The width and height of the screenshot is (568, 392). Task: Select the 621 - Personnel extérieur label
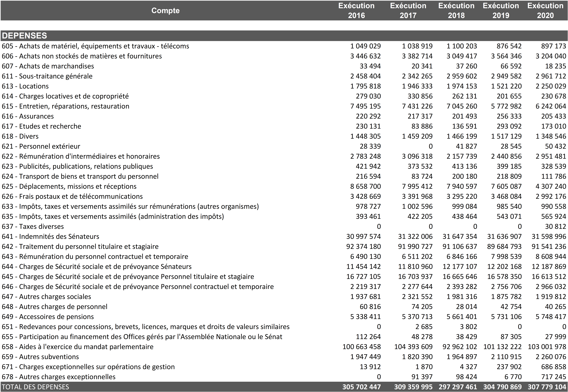(41, 146)
